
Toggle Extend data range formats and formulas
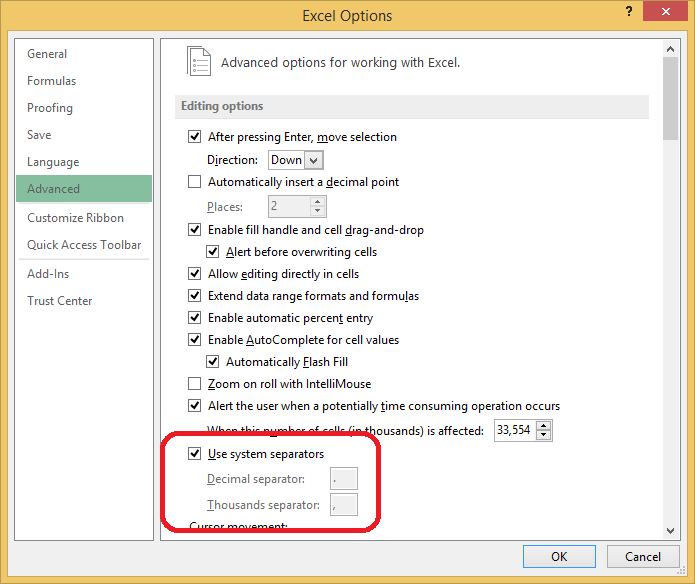click(195, 296)
